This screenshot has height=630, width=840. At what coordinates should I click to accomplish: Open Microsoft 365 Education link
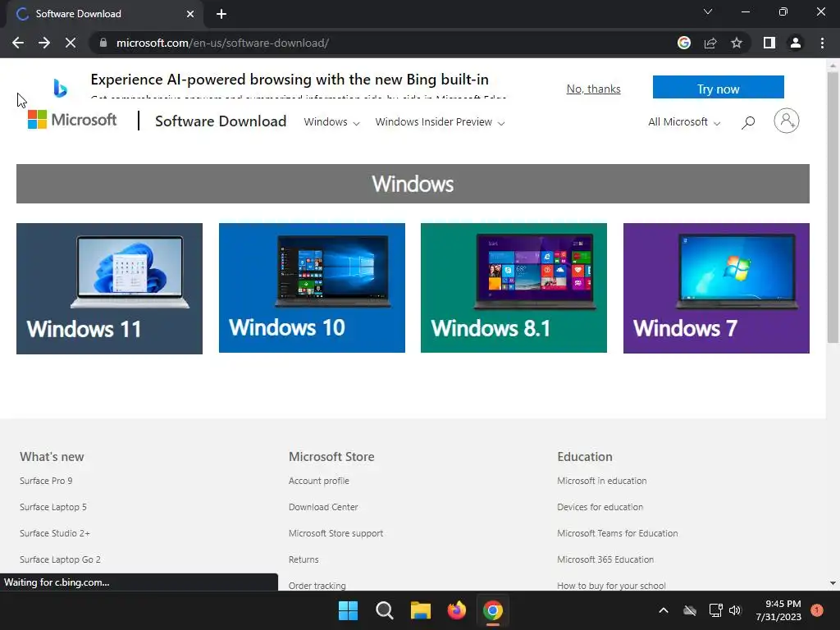point(605,559)
